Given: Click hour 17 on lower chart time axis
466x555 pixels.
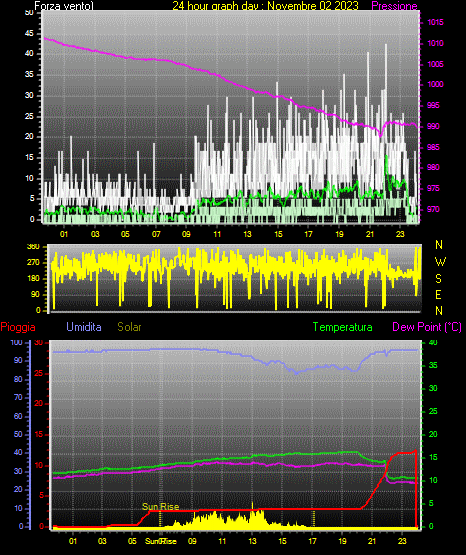Looking at the screenshot, I should pyautogui.click(x=312, y=541).
